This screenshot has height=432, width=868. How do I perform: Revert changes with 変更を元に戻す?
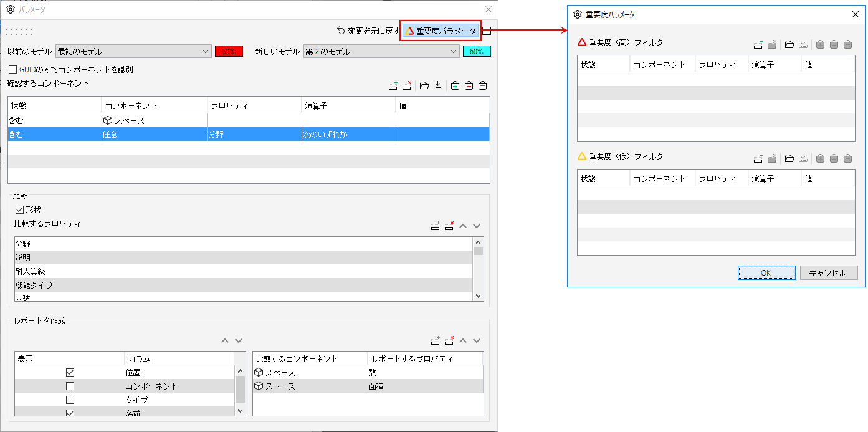(x=368, y=31)
